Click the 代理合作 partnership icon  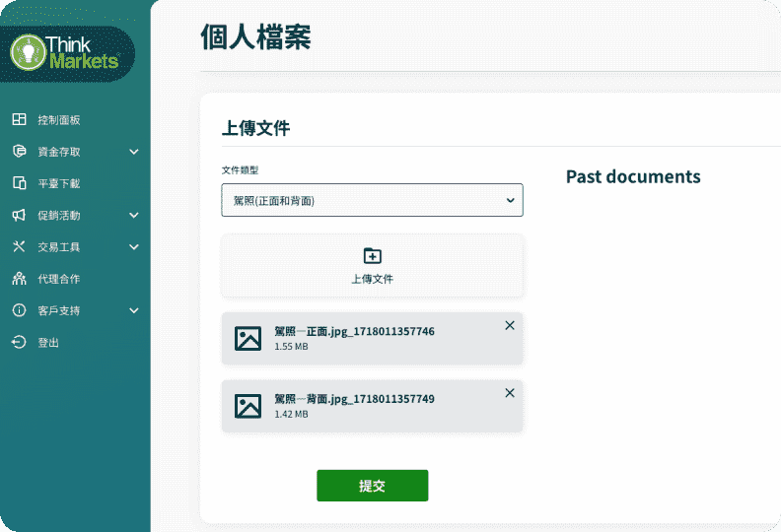click(x=19, y=279)
